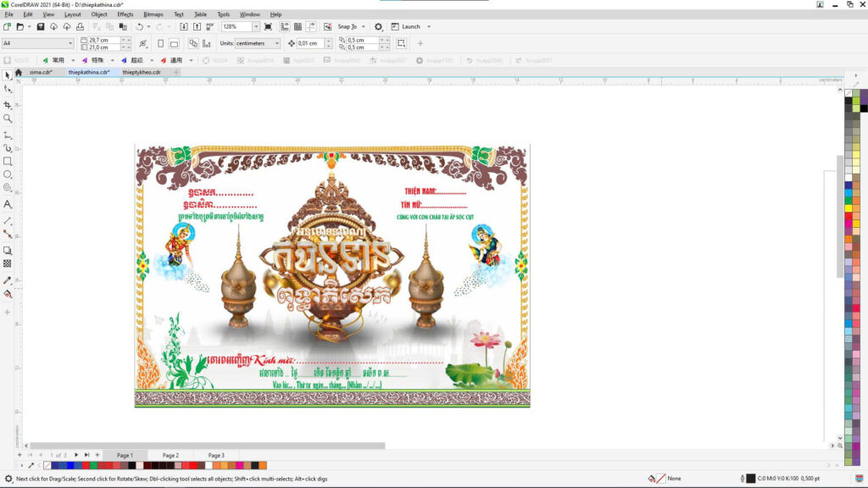The height and width of the screenshot is (488, 868).
Task: Click the Launch button
Action: click(x=406, y=26)
